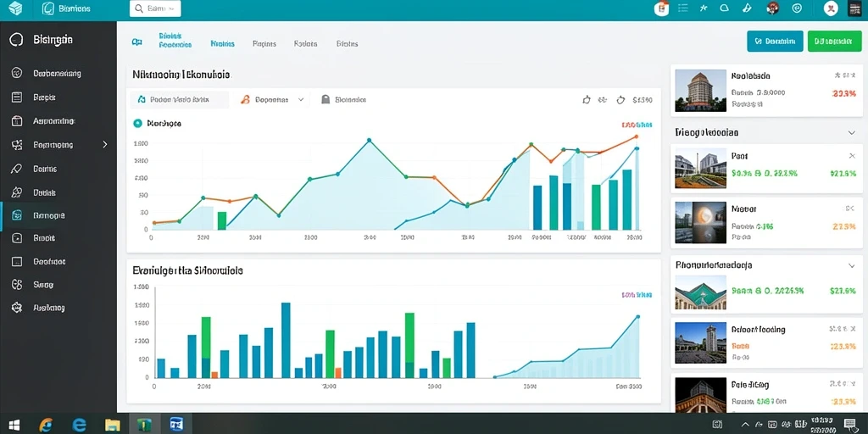Open the blue Word icon on taskbar

click(x=177, y=425)
